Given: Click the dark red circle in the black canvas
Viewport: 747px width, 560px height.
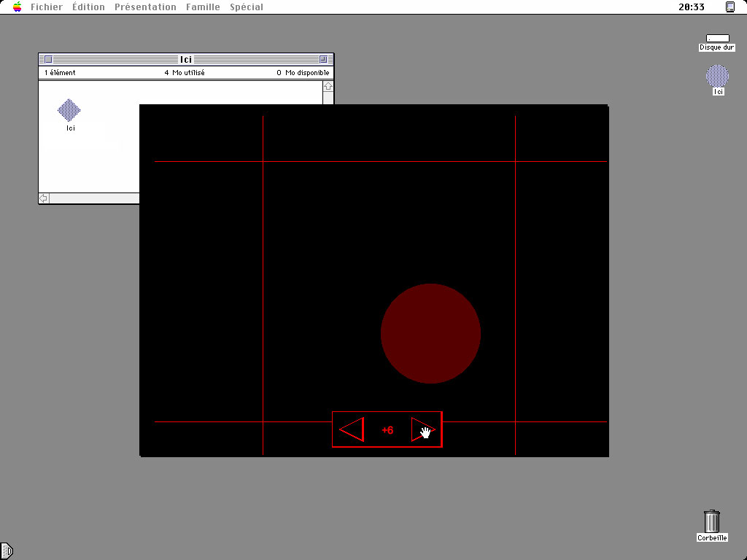Looking at the screenshot, I should pyautogui.click(x=430, y=333).
